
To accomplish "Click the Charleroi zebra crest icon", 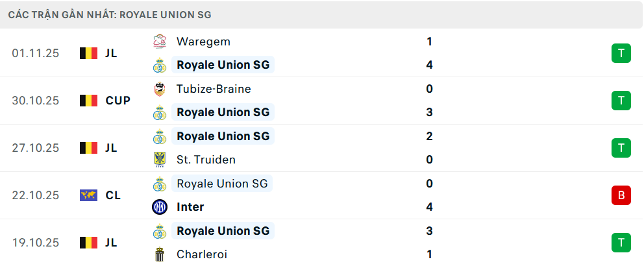I will point(159,254).
